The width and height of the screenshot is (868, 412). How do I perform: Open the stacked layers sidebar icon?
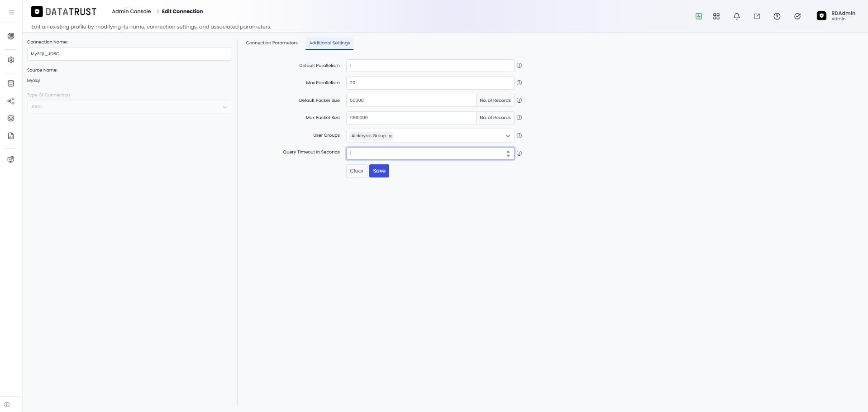pyautogui.click(x=11, y=118)
